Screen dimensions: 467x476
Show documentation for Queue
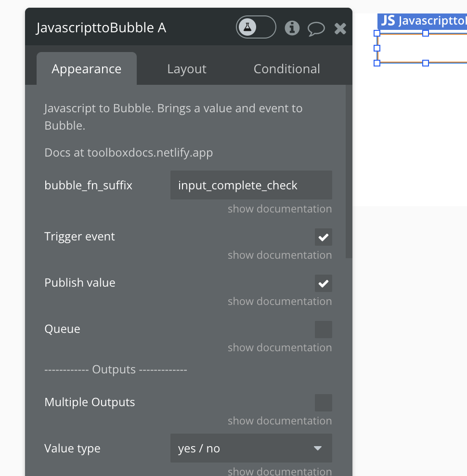click(279, 347)
